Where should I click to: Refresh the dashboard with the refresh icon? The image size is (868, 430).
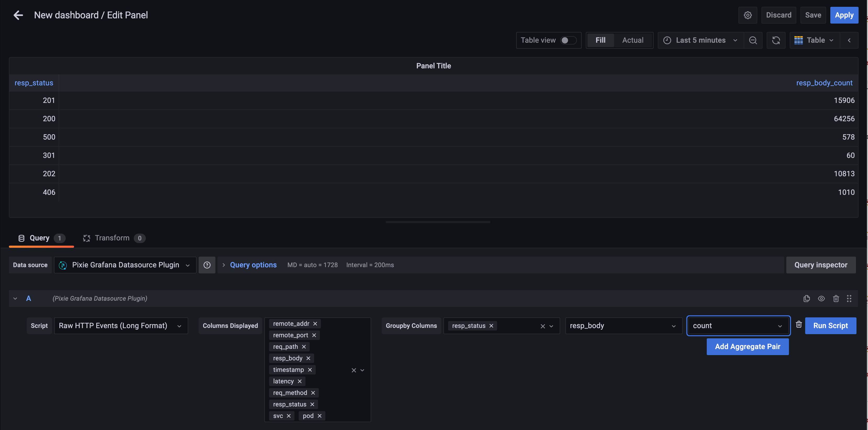pyautogui.click(x=776, y=40)
